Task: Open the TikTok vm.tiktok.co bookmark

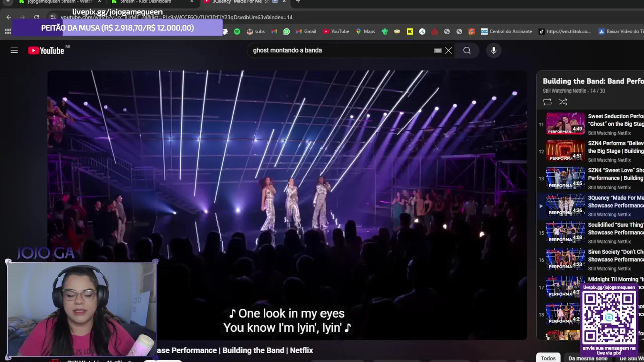Action: [565, 31]
